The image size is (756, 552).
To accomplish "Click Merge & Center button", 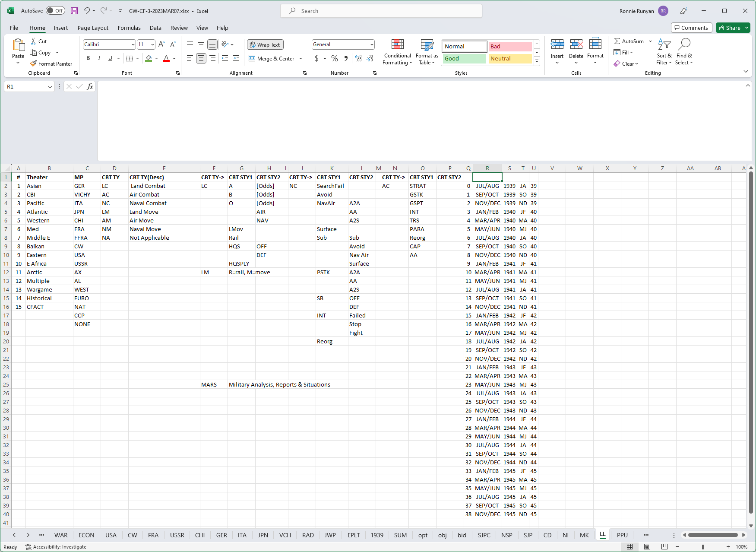I will click(272, 59).
